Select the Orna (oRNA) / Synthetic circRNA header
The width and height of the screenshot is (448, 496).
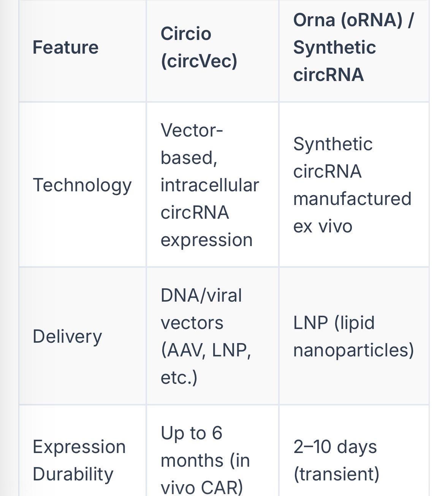354,48
